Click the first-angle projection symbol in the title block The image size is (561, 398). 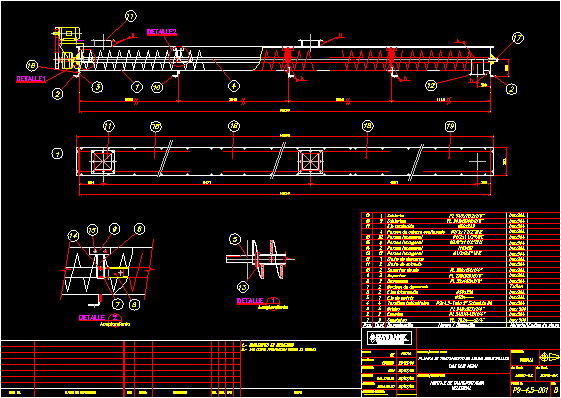(x=547, y=357)
